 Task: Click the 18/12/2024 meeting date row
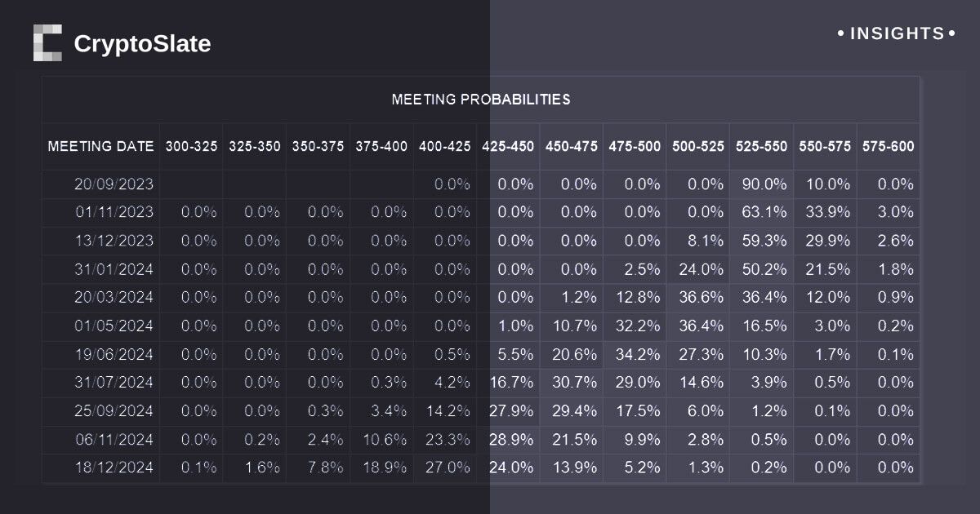pos(113,468)
